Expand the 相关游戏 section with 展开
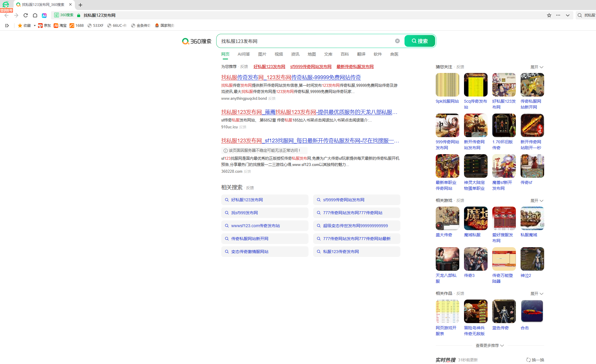 click(x=537, y=201)
